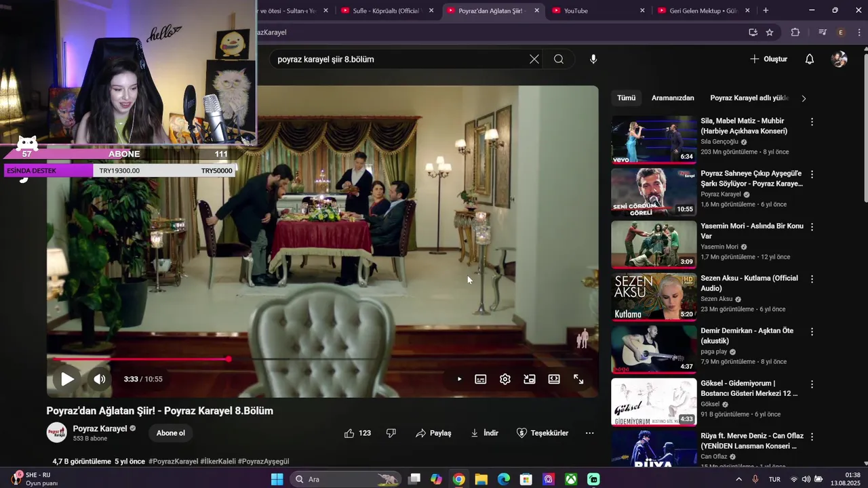The height and width of the screenshot is (488, 868).
Task: Toggle the autoplay switch in player controls
Action: [459, 380]
